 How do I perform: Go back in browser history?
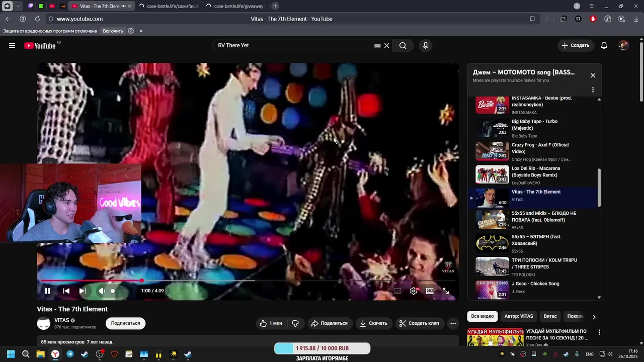8,19
